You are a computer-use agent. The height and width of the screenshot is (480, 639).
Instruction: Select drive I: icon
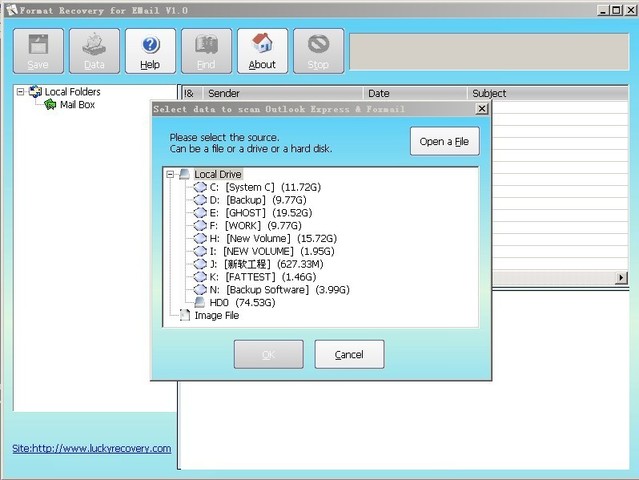200,251
